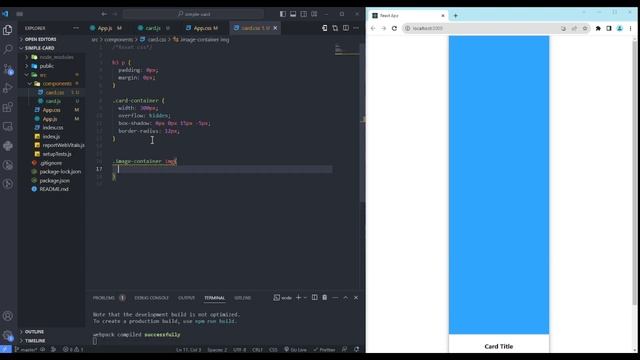Open editor more actions ellipsis

pyautogui.click(x=356, y=28)
